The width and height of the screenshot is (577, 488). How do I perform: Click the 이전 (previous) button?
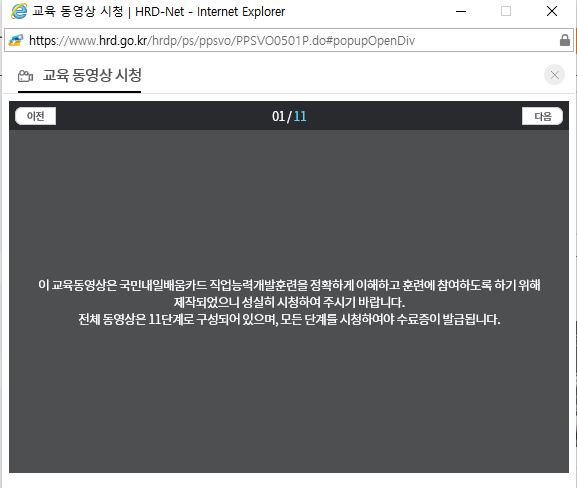[x=35, y=116]
